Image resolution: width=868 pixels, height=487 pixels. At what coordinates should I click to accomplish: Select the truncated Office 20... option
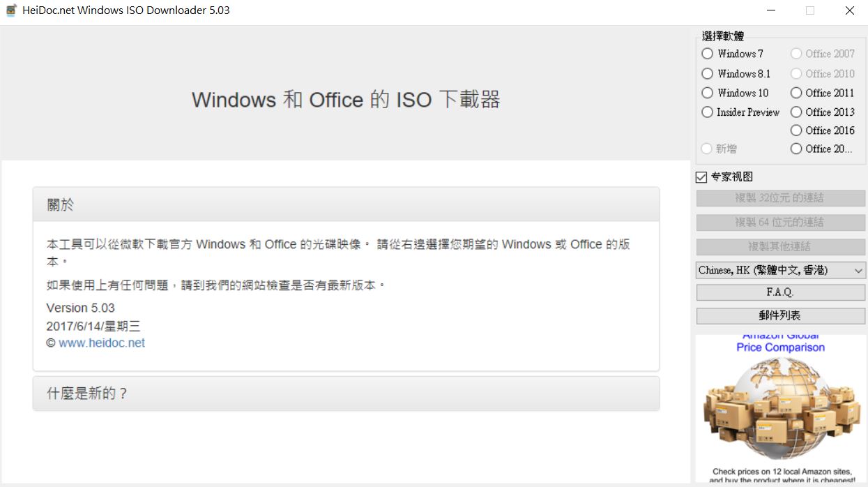[821, 149]
